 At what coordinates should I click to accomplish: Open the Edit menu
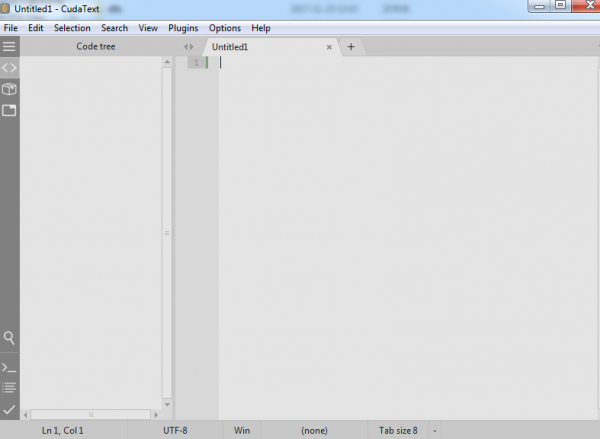coord(36,28)
